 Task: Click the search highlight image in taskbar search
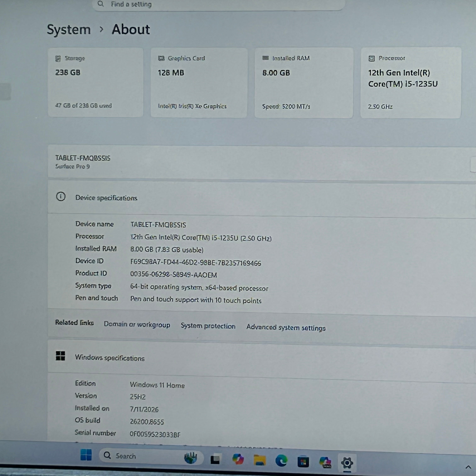coord(190,458)
